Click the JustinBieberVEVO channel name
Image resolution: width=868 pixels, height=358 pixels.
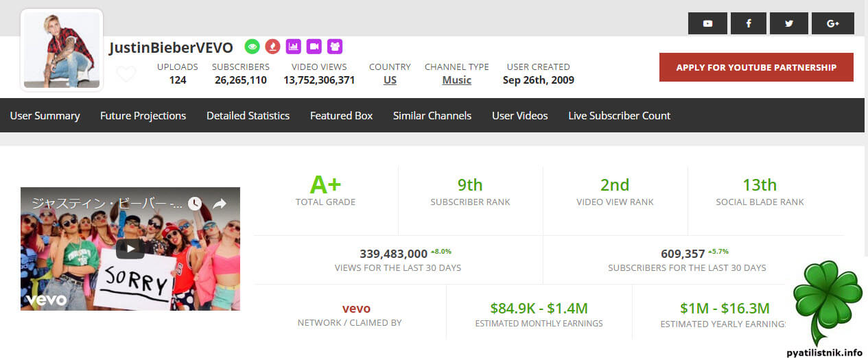tap(171, 47)
